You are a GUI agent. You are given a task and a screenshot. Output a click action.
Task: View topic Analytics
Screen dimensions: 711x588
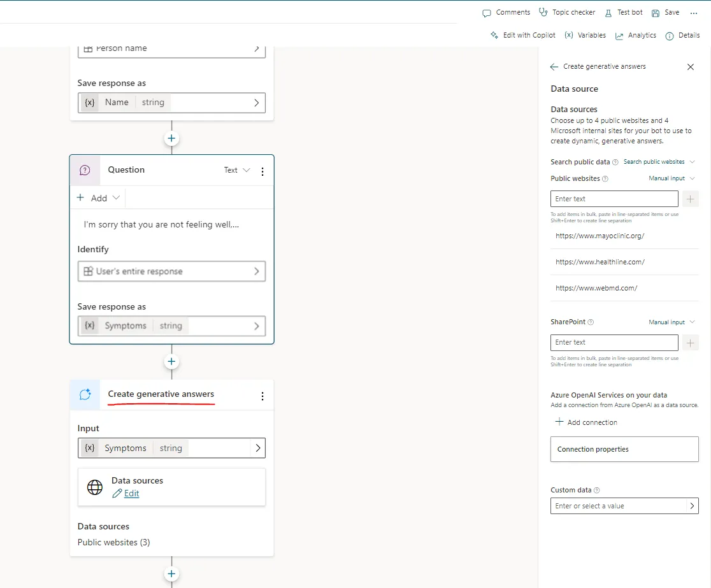click(x=636, y=36)
